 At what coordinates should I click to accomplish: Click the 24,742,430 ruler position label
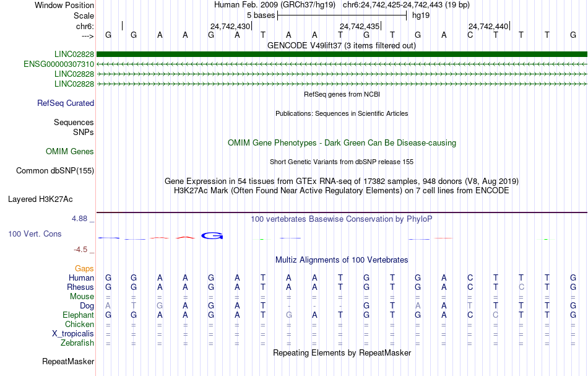click(230, 26)
